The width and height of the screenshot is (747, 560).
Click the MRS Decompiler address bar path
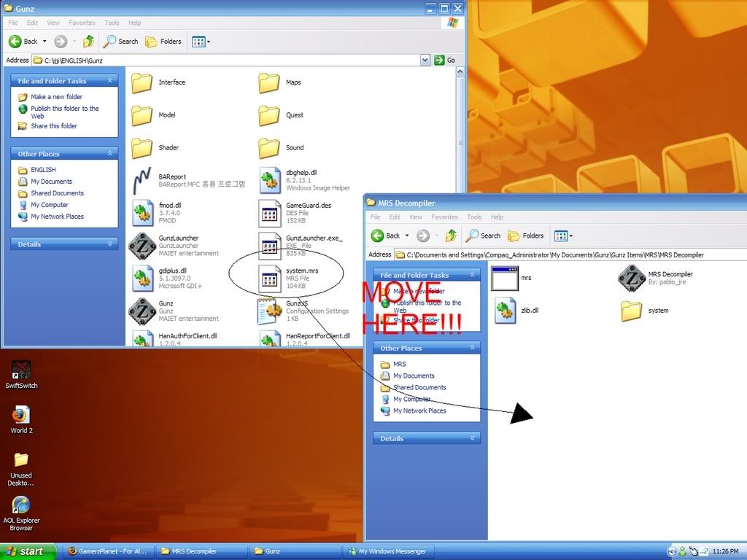pyautogui.click(x=570, y=254)
